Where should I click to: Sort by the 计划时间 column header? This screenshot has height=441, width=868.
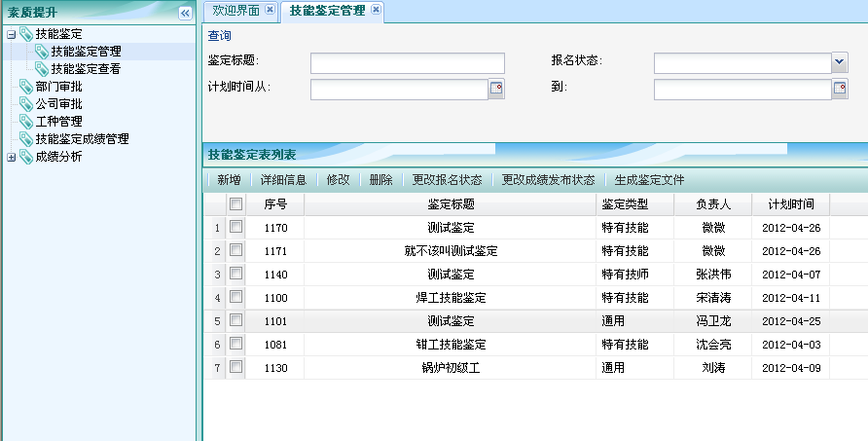[x=790, y=204]
